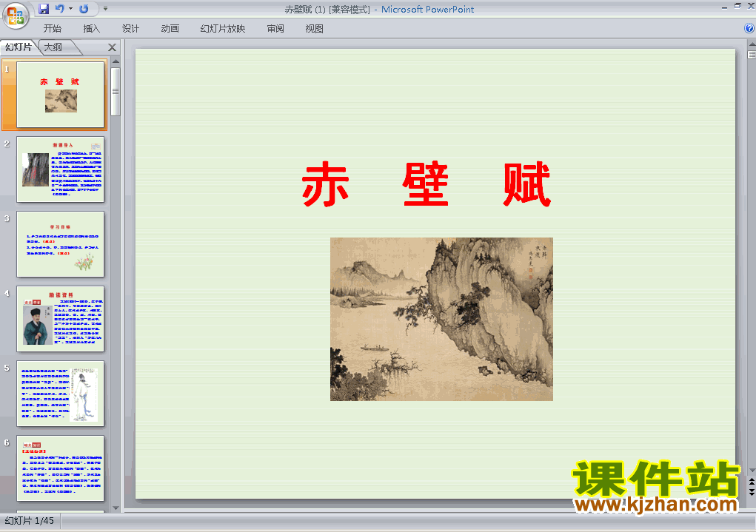Image resolution: width=756 pixels, height=532 pixels.
Task: Switch to the 幻灯片 thumbnails pane tab
Action: [x=19, y=47]
